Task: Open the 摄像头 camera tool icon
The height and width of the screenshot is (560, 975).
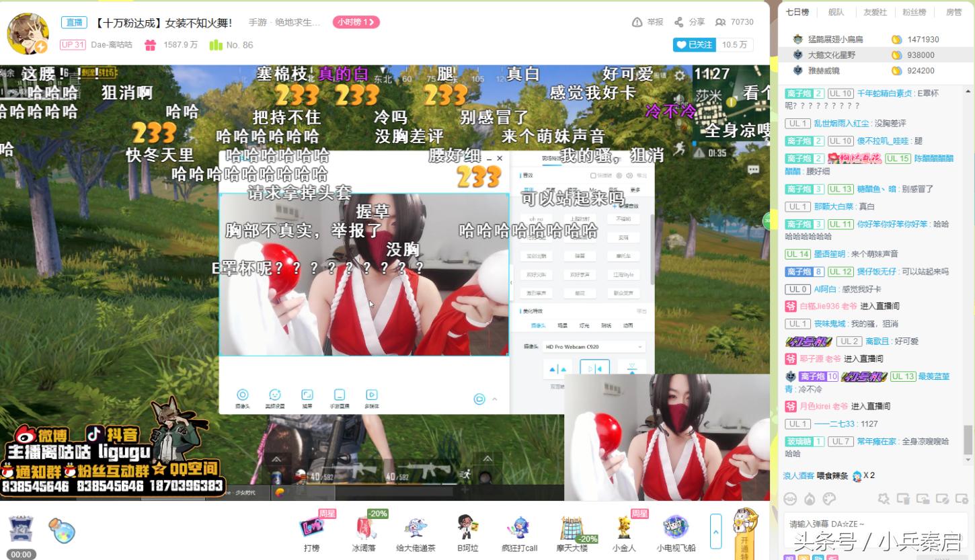Action: [243, 394]
